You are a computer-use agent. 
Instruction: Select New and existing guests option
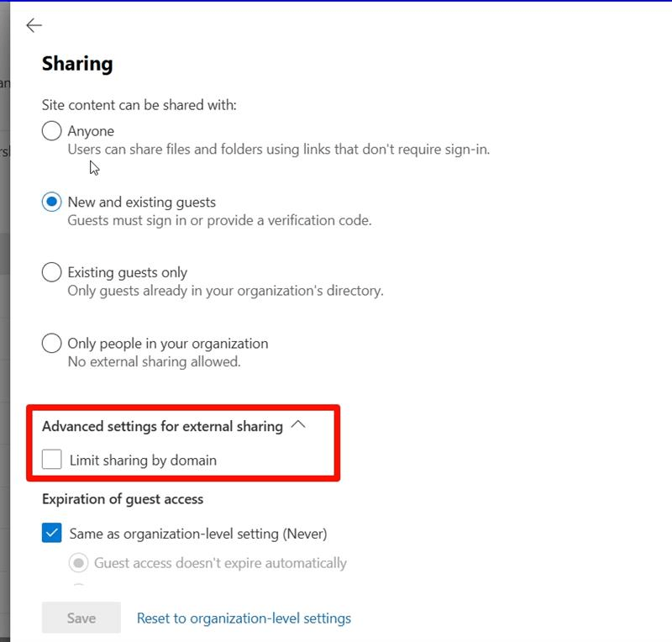[x=51, y=202]
